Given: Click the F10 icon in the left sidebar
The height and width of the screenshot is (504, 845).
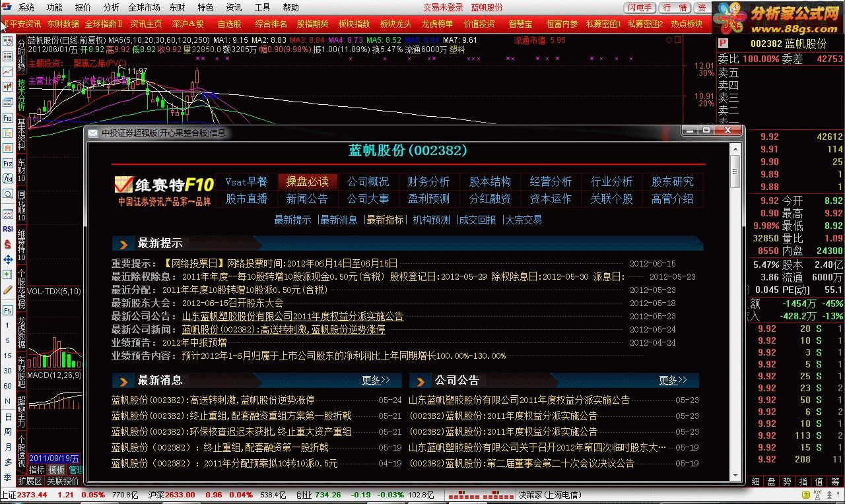Looking at the screenshot, I should click(8, 117).
